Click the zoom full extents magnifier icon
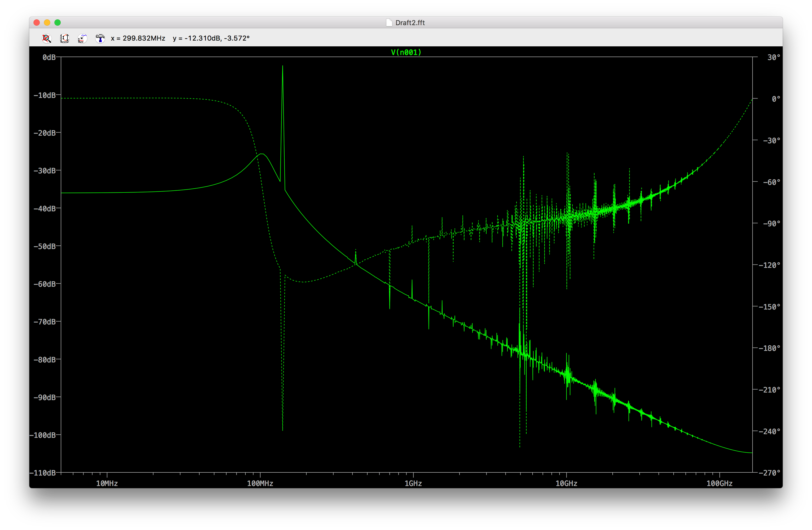Viewport: 812px width, 530px height. [x=47, y=38]
